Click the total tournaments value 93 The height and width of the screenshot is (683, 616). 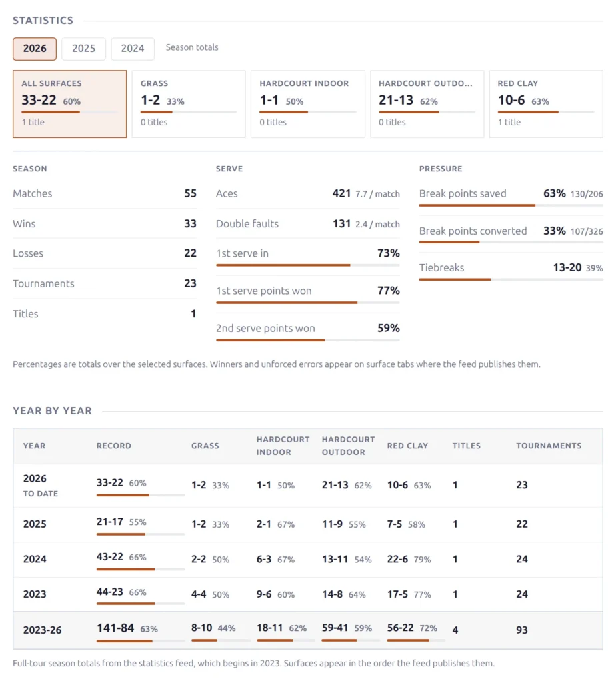click(522, 630)
